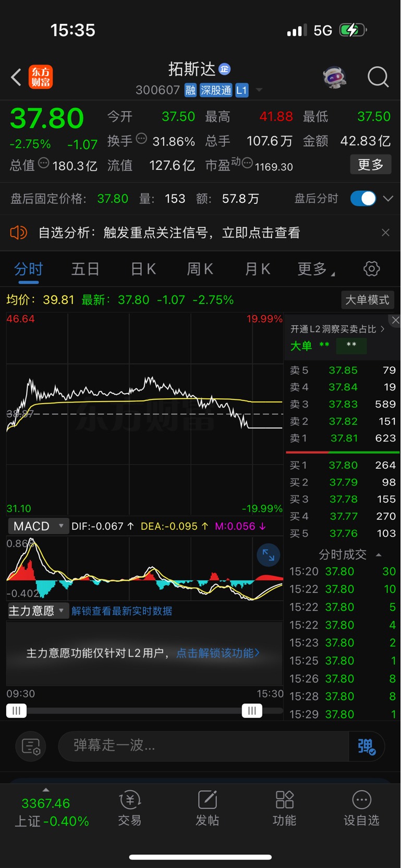Expand the 更多 chart period menu
The image size is (401, 868).
coord(316,269)
